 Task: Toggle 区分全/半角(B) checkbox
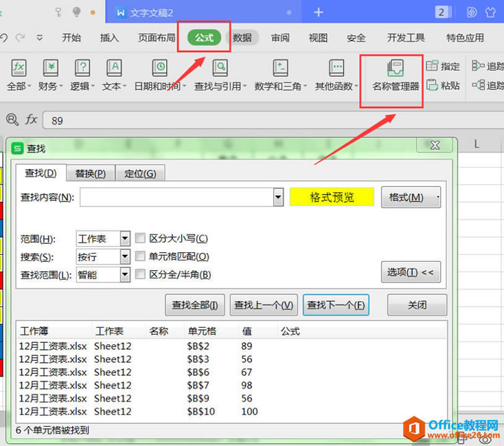140,274
